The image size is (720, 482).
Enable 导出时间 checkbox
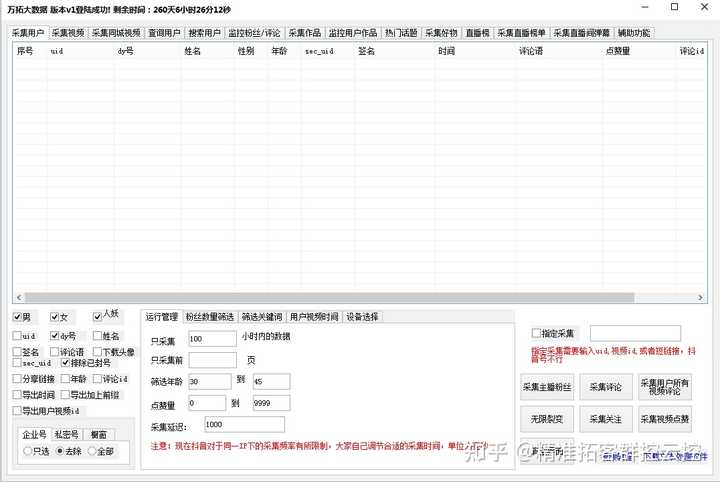coord(17,394)
